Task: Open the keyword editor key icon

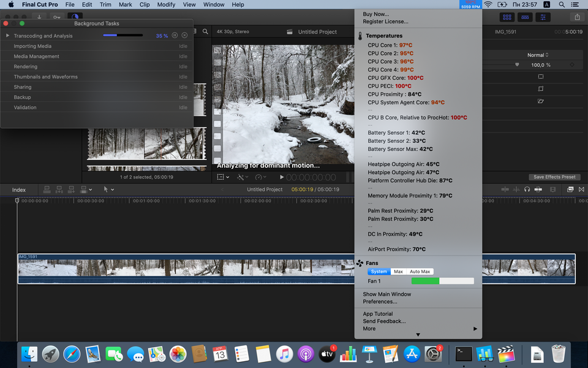Action: pos(57,18)
